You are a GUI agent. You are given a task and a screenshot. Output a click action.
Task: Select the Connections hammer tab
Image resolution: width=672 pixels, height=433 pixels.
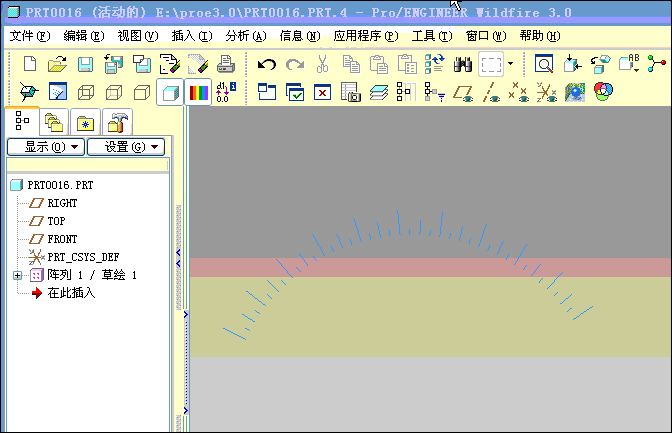pyautogui.click(x=117, y=123)
